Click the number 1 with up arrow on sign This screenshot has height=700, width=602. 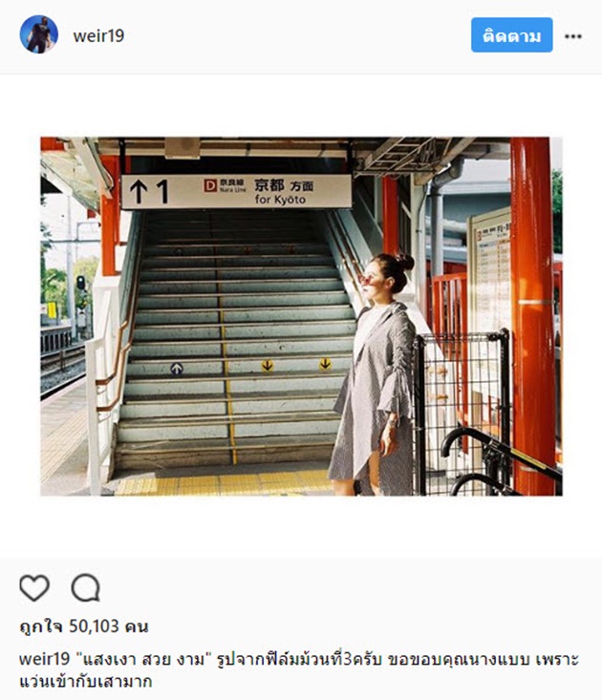(x=149, y=192)
